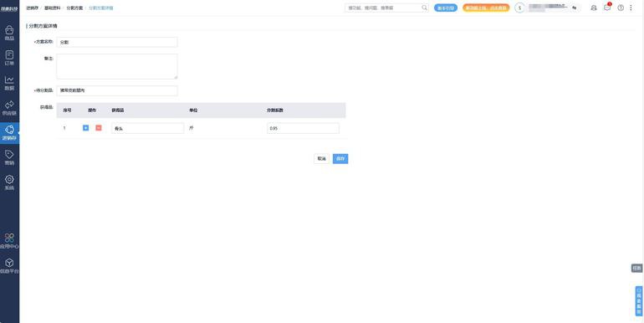Open the help question-mark icon

pos(621,8)
